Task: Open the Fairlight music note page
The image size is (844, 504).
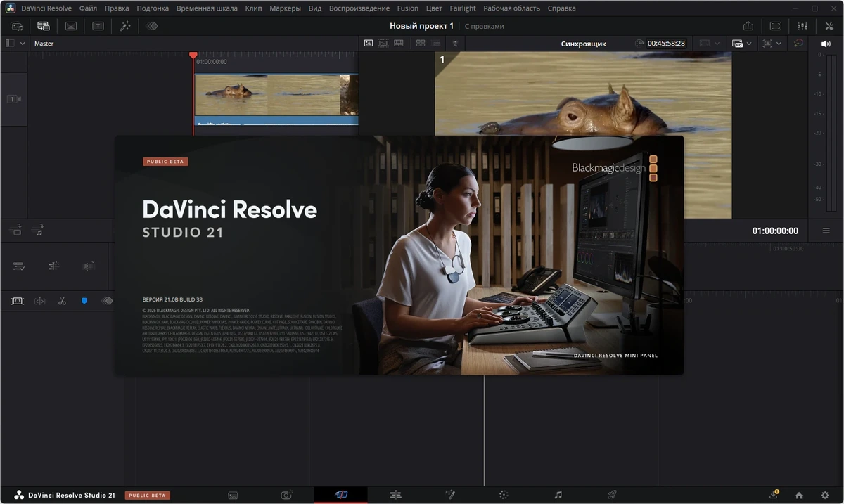Action: tap(558, 495)
